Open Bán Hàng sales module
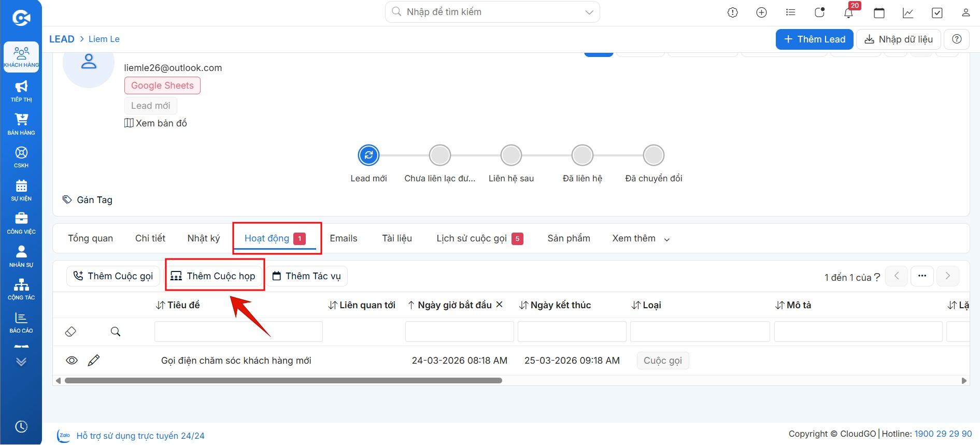 tap(21, 124)
